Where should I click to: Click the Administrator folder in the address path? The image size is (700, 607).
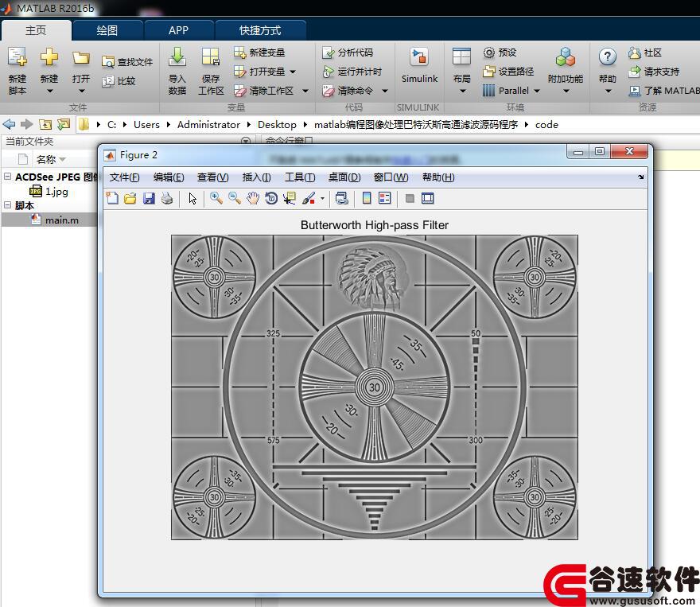click(x=208, y=125)
